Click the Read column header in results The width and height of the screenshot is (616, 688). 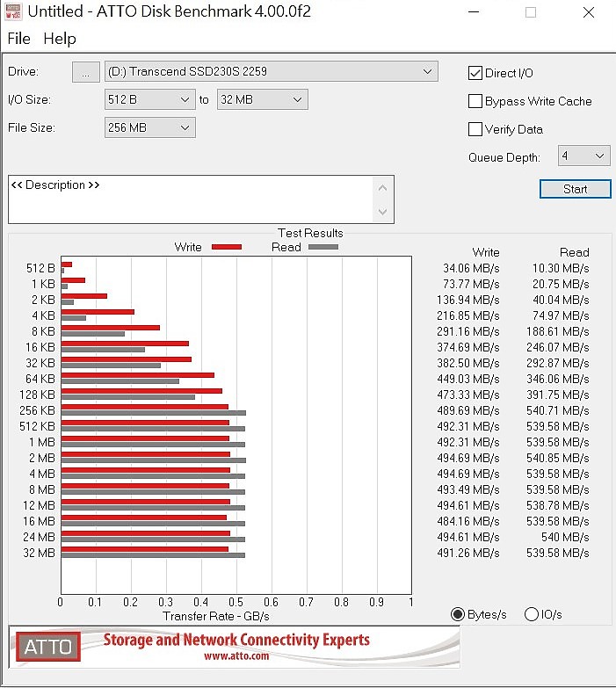coord(575,252)
